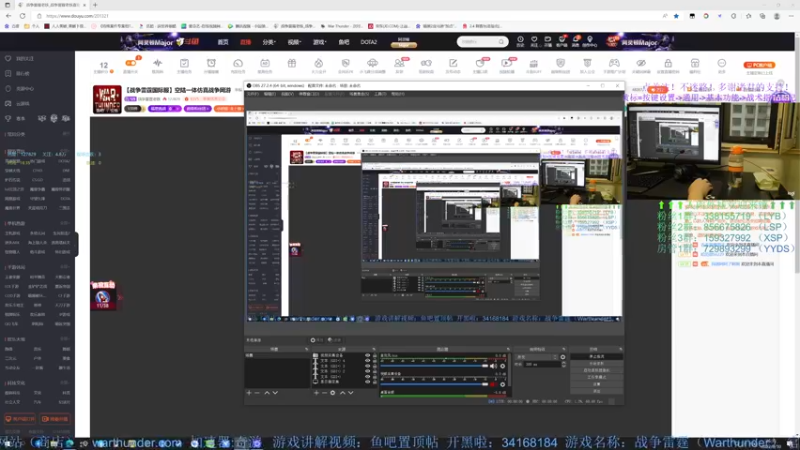This screenshot has width=800, height=450.
Task: Open the trophy events icon in Douyu sidebar
Action: [x=8, y=118]
